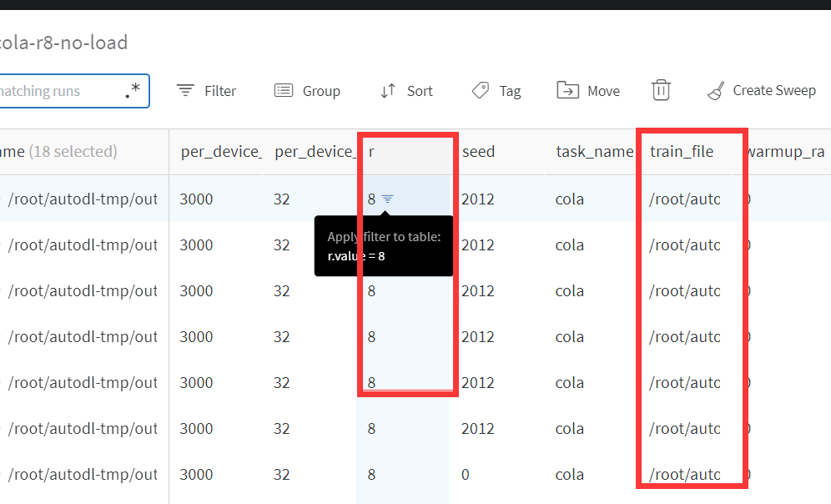Click the matching runs search field

[58, 90]
